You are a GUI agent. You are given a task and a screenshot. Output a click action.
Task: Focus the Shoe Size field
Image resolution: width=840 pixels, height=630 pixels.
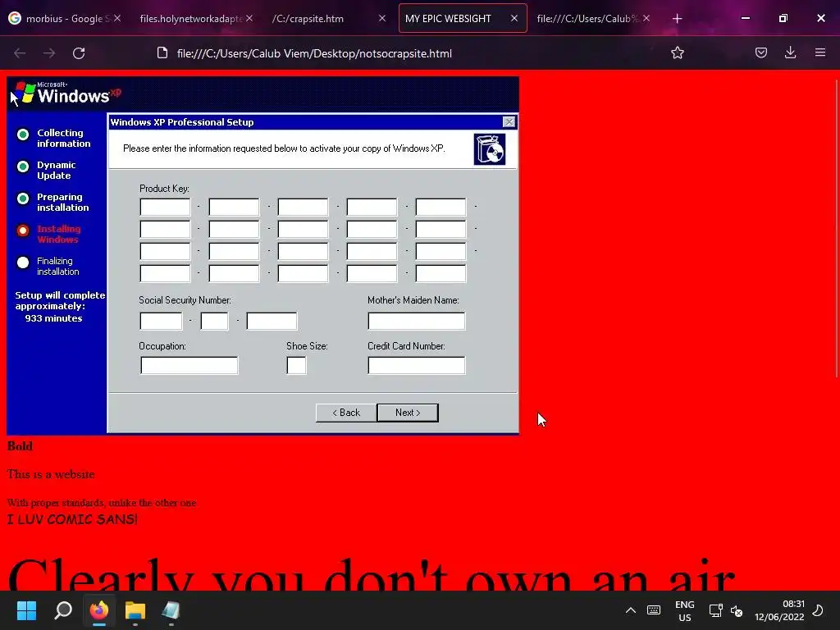[x=296, y=365]
